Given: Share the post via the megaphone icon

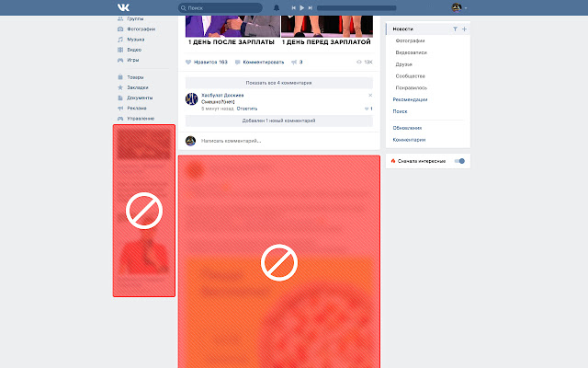Looking at the screenshot, I should click(294, 63).
